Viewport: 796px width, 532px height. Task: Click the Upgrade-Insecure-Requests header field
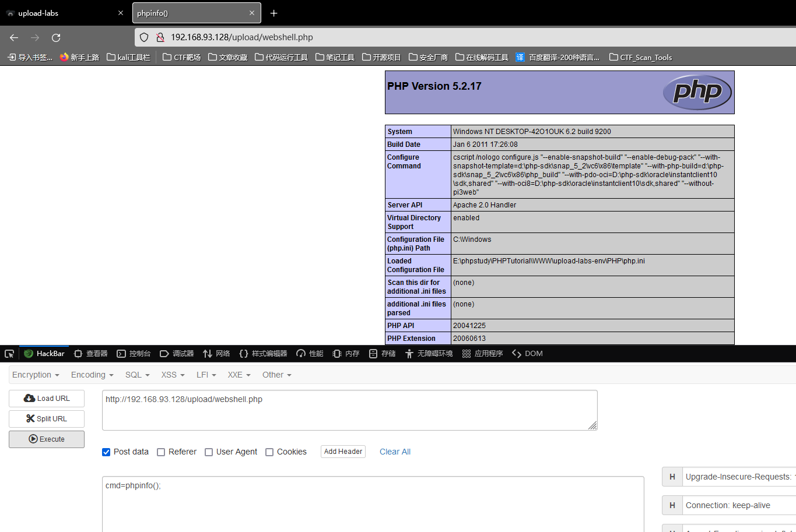(739, 477)
